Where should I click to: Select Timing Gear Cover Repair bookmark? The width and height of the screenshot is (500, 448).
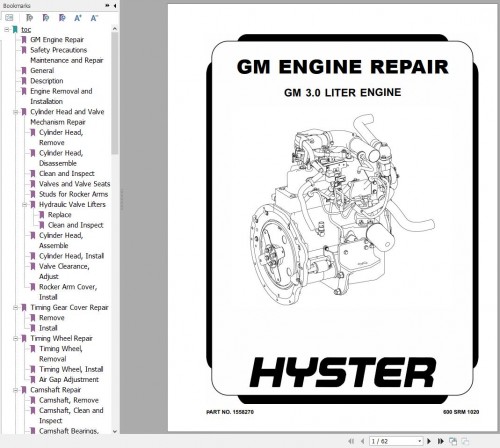click(x=69, y=308)
